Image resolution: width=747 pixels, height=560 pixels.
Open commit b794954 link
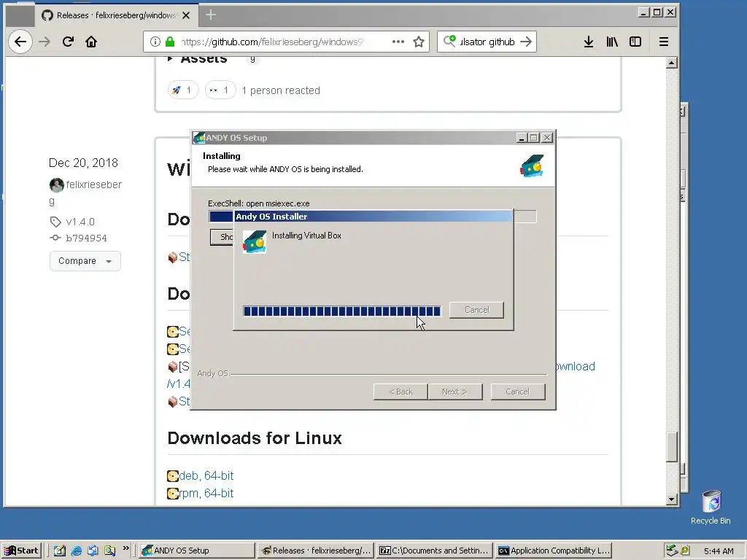coord(86,238)
